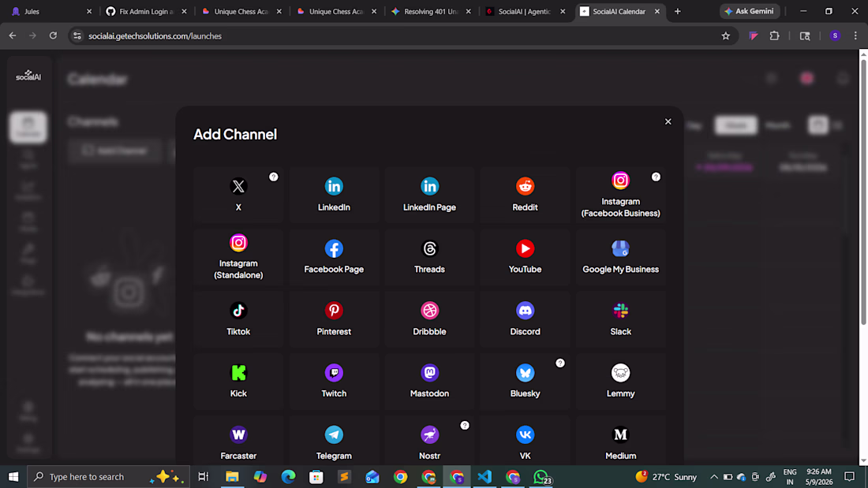The height and width of the screenshot is (488, 868).
Task: Click the taskbar search box
Action: tap(109, 476)
